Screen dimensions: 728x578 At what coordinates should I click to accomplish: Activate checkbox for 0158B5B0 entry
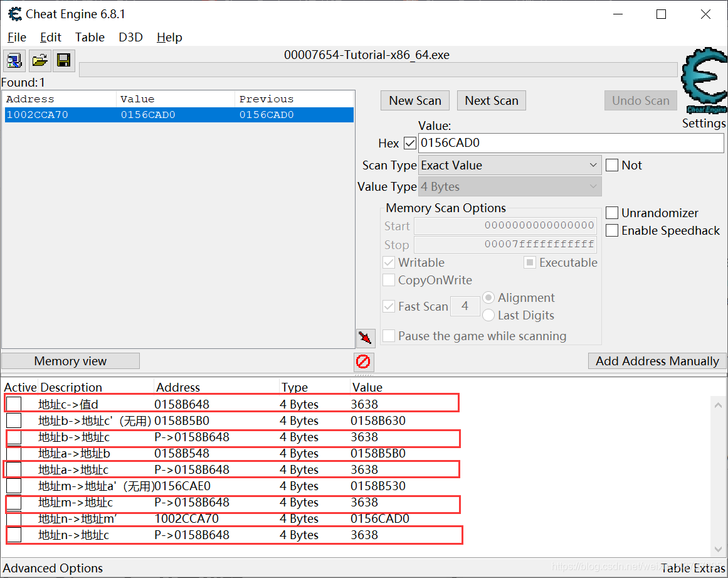pos(14,420)
